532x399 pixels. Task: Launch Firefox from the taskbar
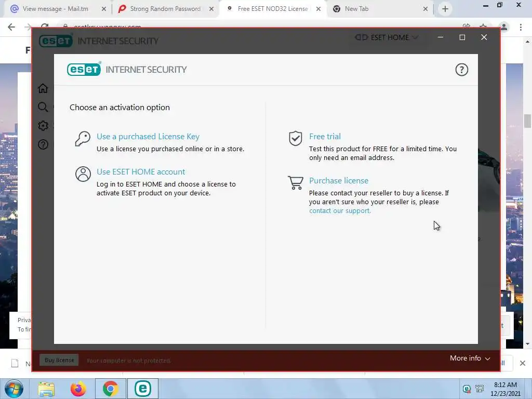(78, 389)
